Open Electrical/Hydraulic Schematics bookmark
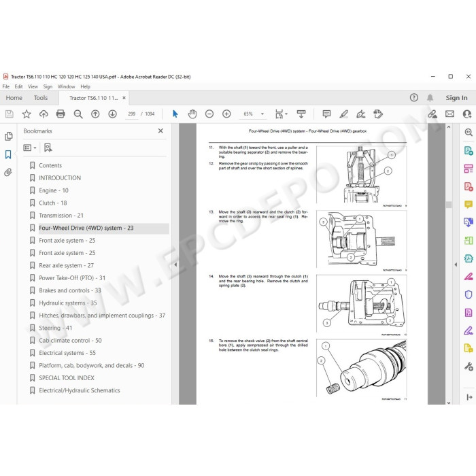This screenshot has height=476, width=476. 80,390
